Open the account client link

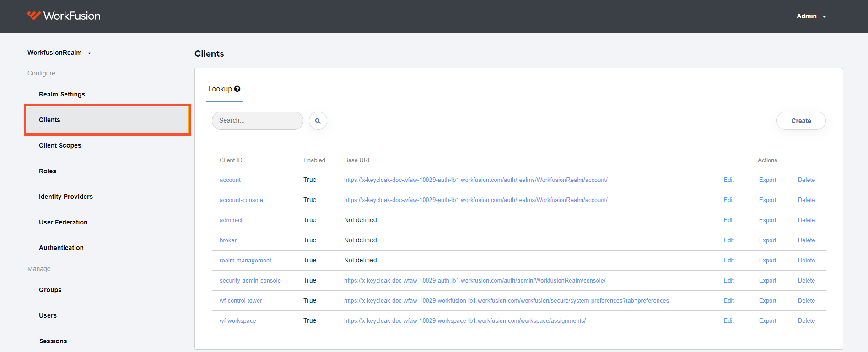pos(230,180)
